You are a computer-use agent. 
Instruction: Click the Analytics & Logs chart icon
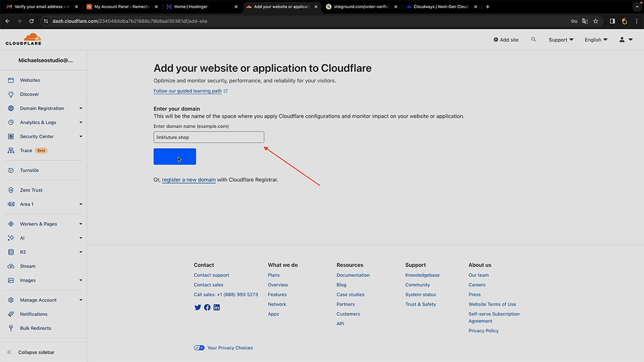pos(11,122)
